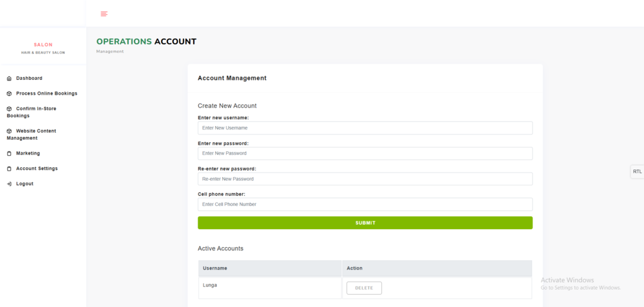This screenshot has height=307, width=644.
Task: Click the icon beside Website Content Management
Action: pos(9,131)
